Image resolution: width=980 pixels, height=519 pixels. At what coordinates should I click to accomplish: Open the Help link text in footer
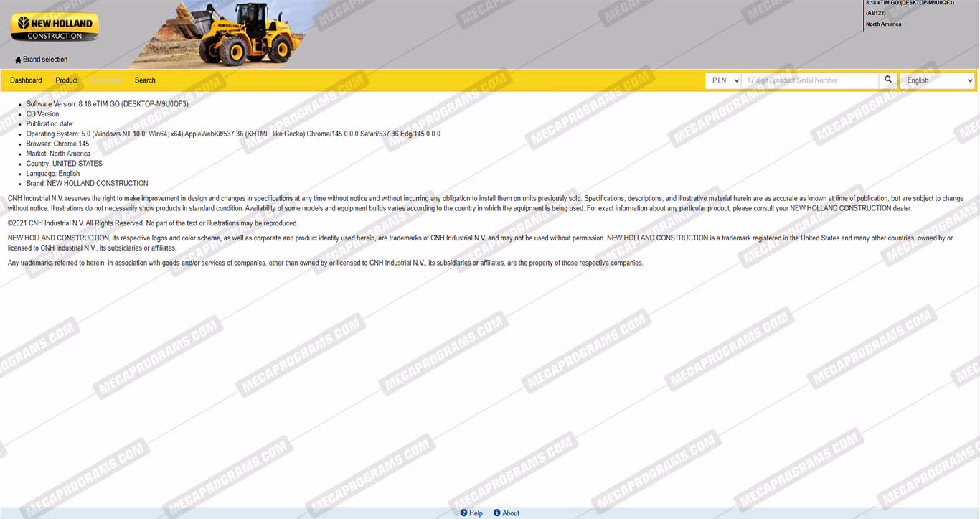pos(476,513)
